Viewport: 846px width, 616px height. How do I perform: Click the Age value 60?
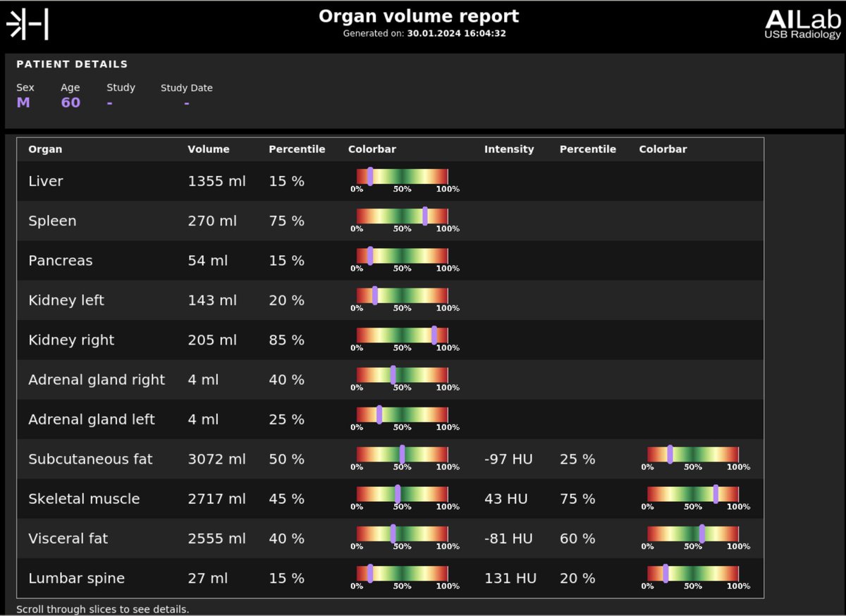70,102
